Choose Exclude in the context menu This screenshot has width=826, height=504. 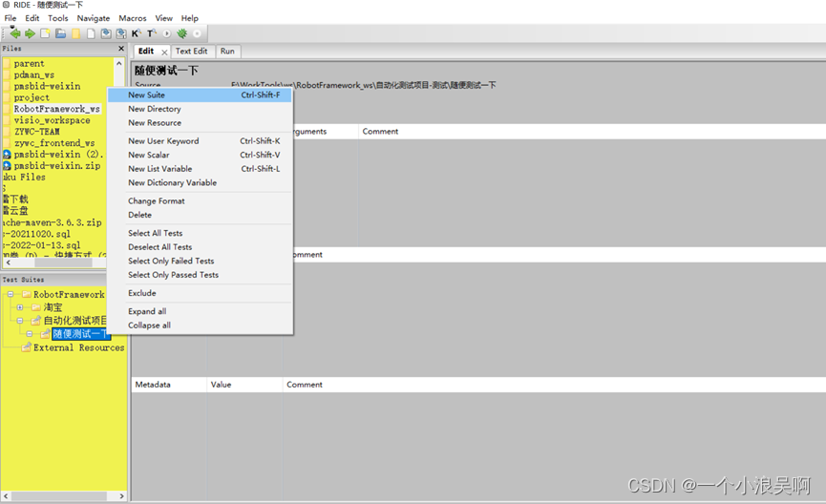pos(201,293)
